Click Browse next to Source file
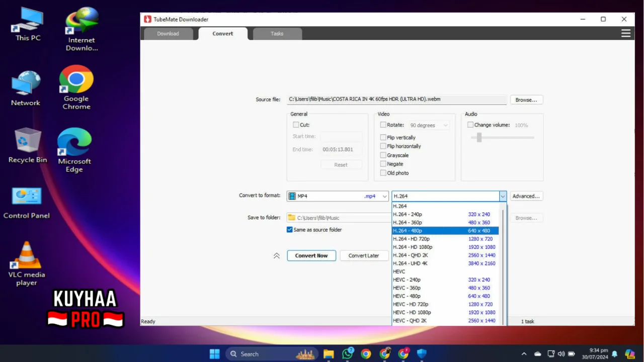The height and width of the screenshot is (362, 644). pyautogui.click(x=526, y=100)
